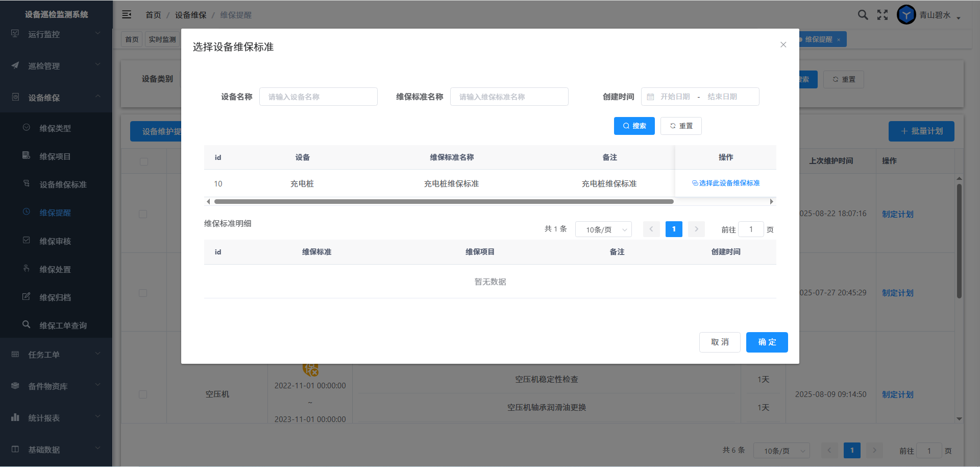Expand the 任务工单 sidebar menu
980x467 pixels.
(x=56, y=355)
